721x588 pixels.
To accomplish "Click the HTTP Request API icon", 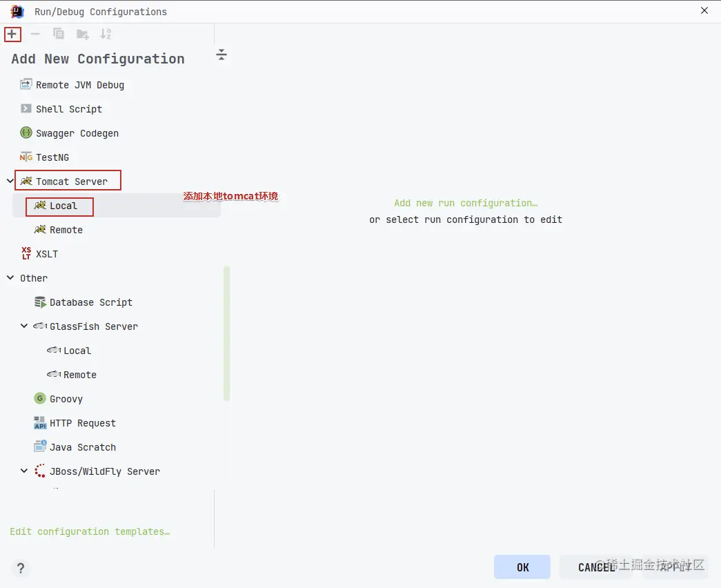I will coord(40,422).
